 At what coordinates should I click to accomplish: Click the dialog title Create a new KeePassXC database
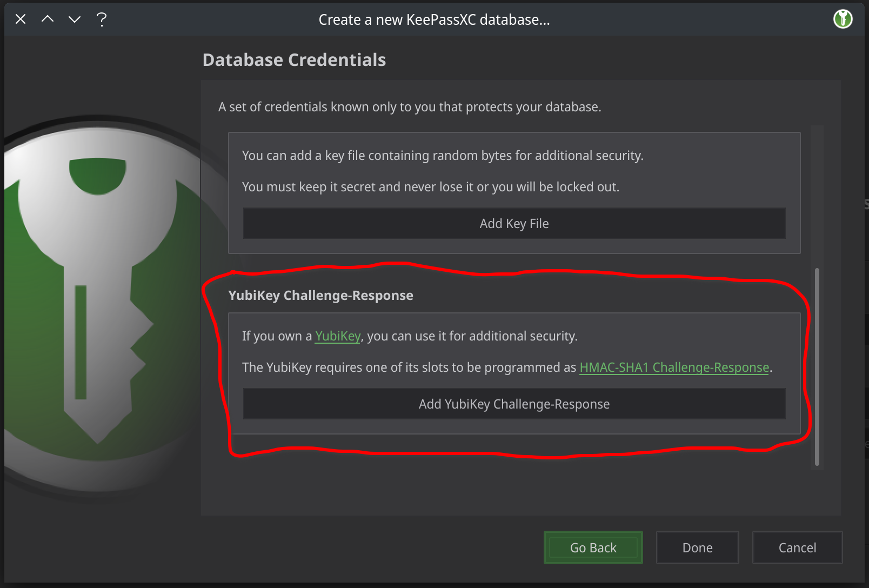point(433,19)
